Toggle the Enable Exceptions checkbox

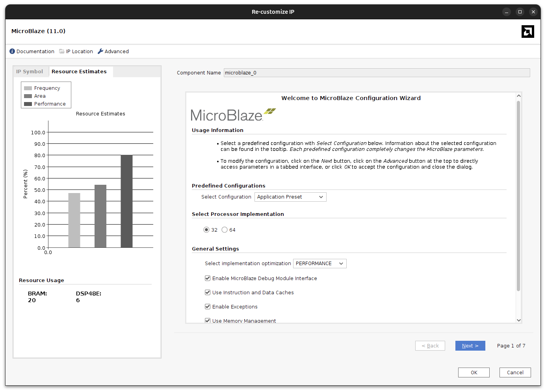[x=208, y=307]
